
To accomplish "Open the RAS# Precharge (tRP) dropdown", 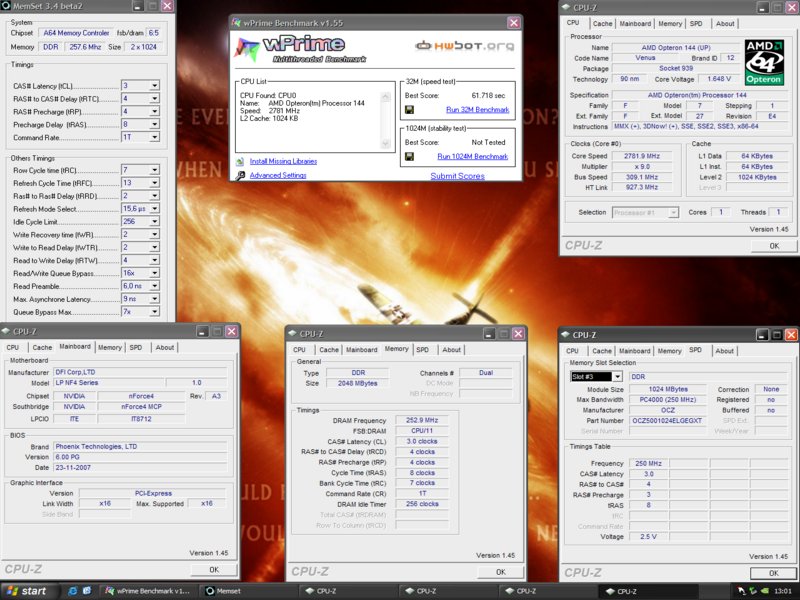I will pos(154,111).
